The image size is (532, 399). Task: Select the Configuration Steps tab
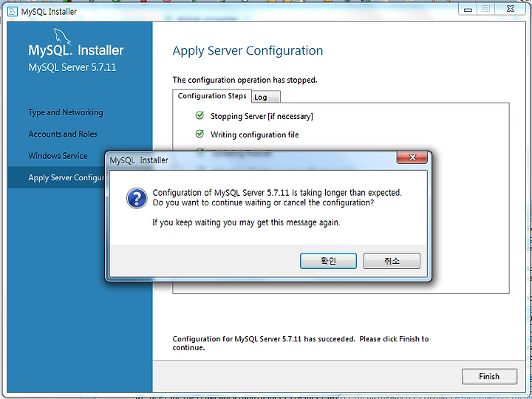(212, 96)
